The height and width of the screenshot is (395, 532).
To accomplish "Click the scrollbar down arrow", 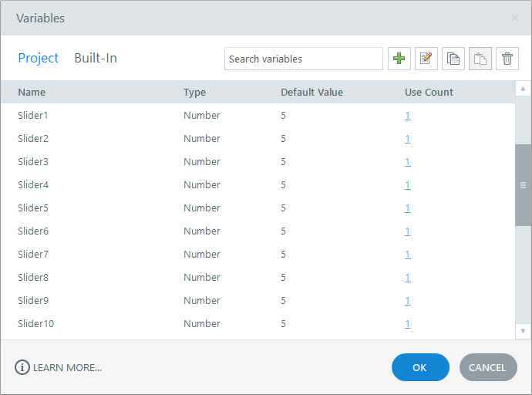I will click(x=523, y=331).
